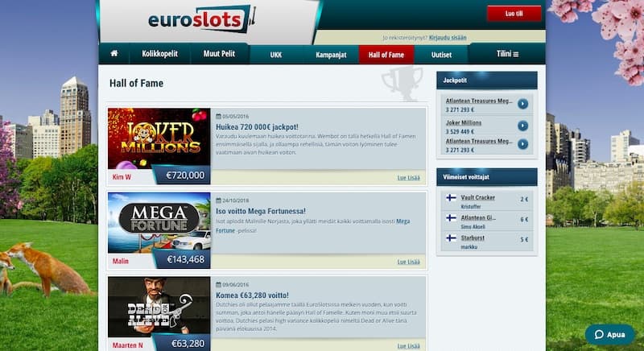
Task: Play Joker Millions jackpot arrow button
Action: [522, 126]
